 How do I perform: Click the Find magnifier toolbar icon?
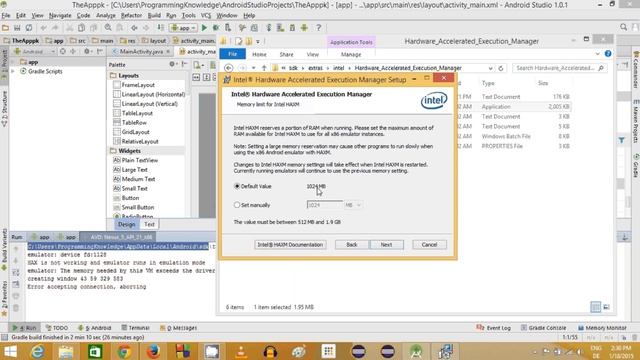[108, 28]
